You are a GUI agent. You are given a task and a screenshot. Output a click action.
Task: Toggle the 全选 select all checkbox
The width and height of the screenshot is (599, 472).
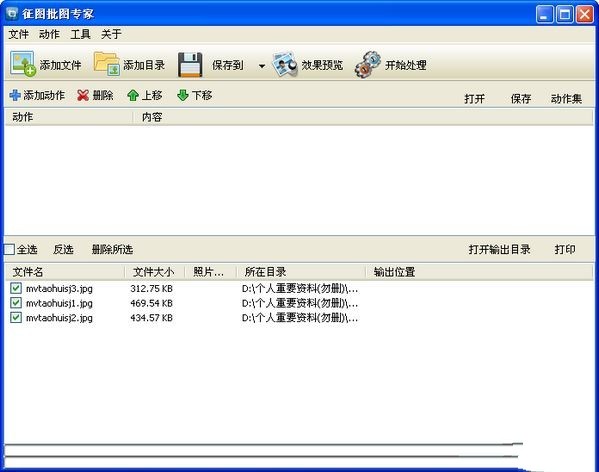click(x=9, y=249)
